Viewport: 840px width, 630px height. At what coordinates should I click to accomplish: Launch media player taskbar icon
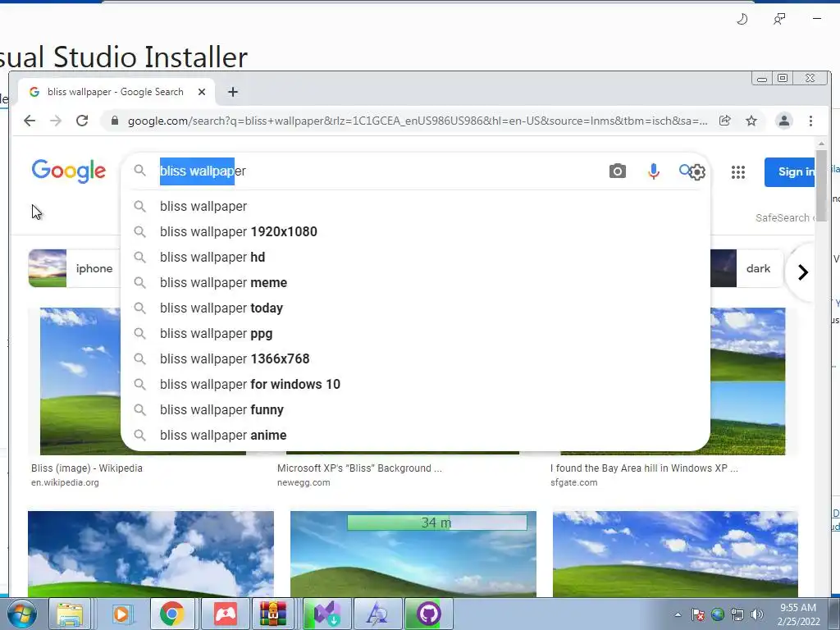[x=121, y=614]
